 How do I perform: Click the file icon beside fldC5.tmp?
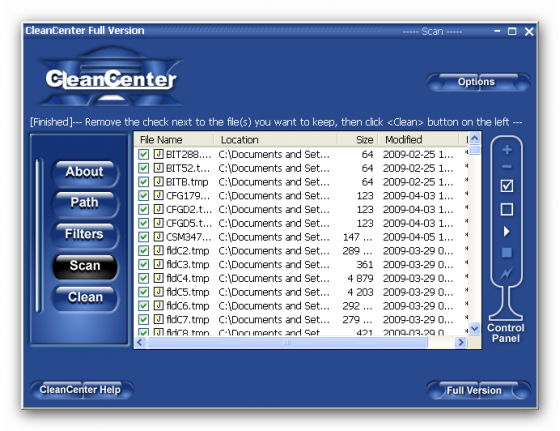pyautogui.click(x=158, y=292)
